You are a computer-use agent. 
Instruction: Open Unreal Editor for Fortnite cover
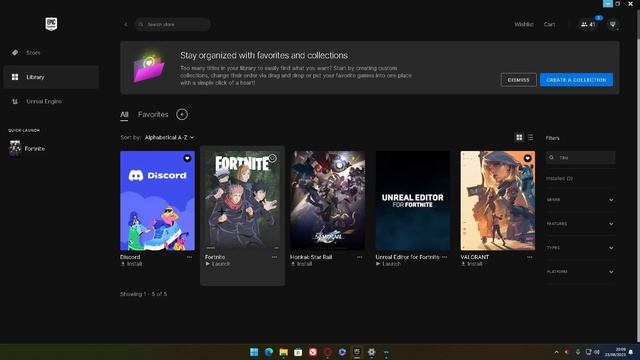pos(413,200)
